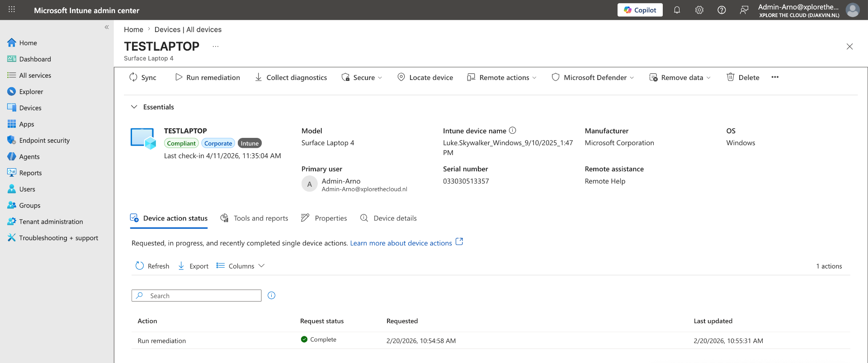The image size is (868, 363).
Task: Click the Intune badge
Action: pyautogui.click(x=250, y=143)
